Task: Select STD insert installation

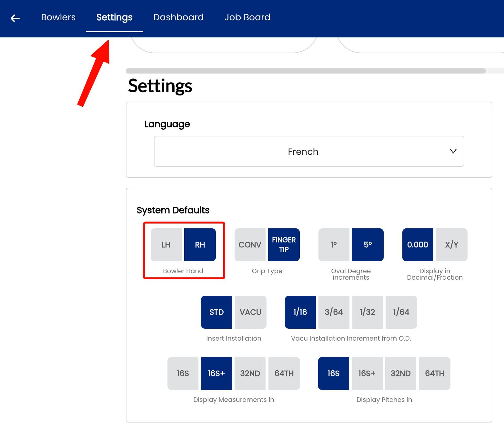Action: click(217, 312)
